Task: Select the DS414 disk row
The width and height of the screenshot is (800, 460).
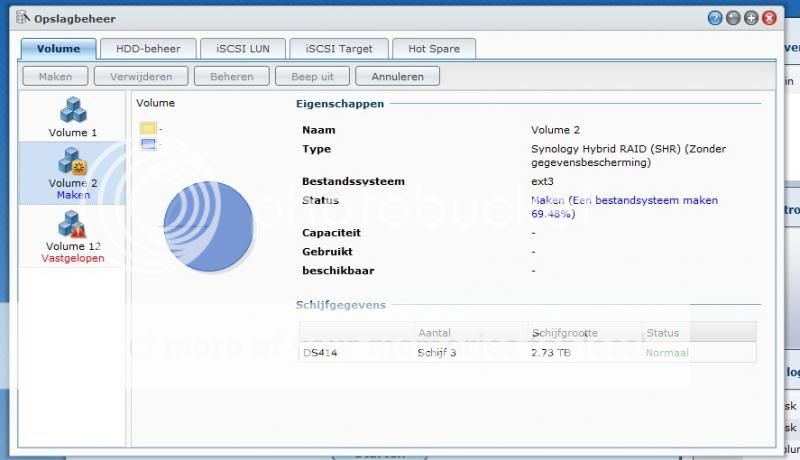Action: (x=528, y=352)
